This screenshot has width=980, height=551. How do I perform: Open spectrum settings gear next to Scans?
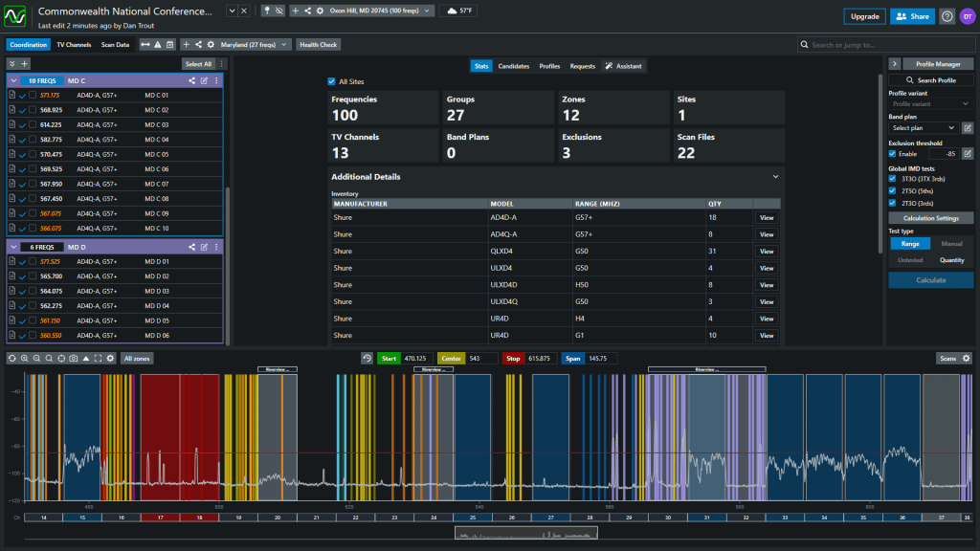(966, 358)
